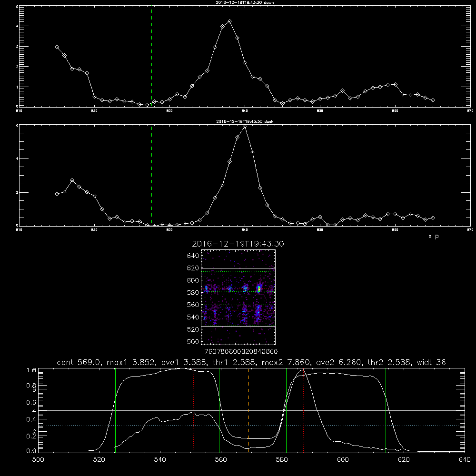
Task: Click the red dotted line near 587 in bottom plot
Action: point(303,410)
